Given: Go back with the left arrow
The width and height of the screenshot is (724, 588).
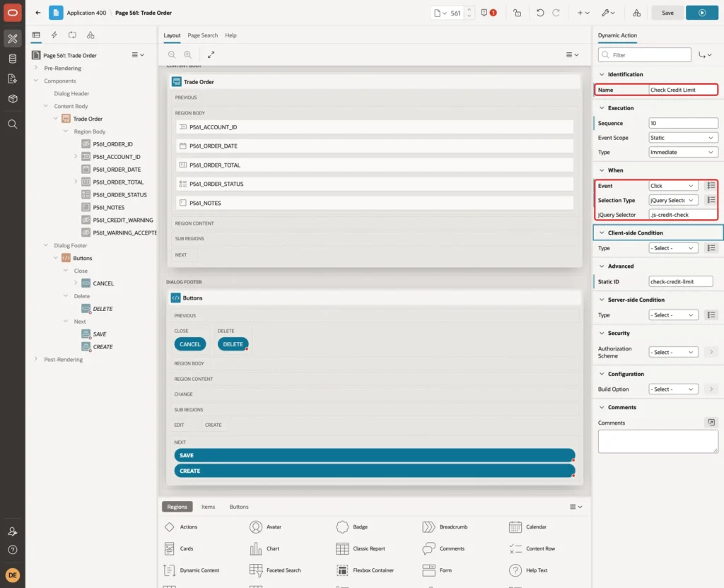Looking at the screenshot, I should coord(38,13).
